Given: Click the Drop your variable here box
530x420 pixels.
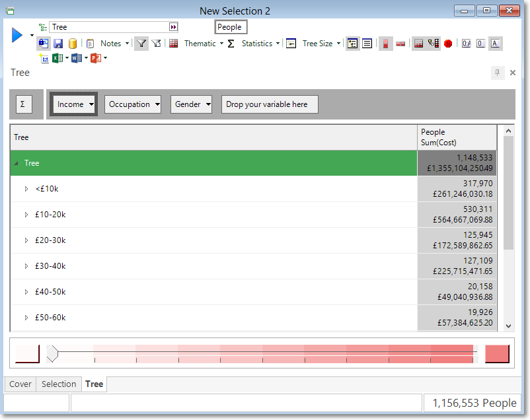Looking at the screenshot, I should [270, 104].
